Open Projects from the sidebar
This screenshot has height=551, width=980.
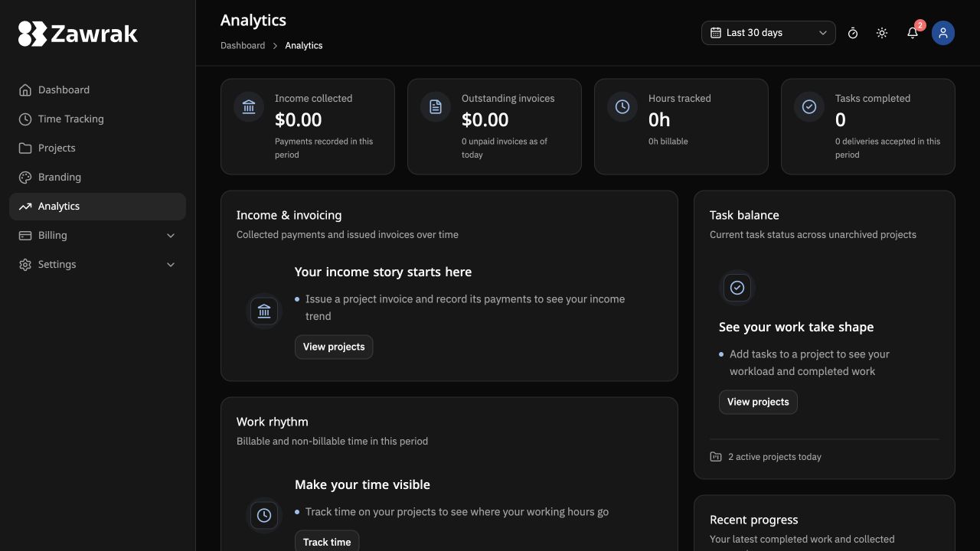tap(97, 148)
